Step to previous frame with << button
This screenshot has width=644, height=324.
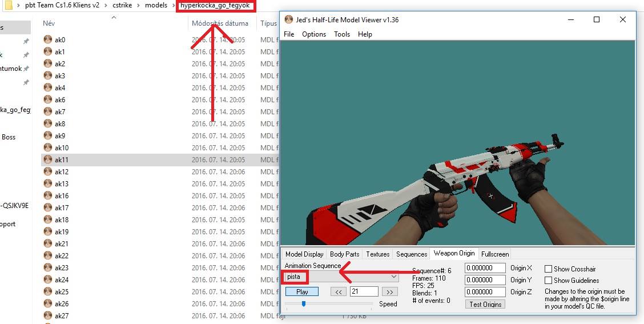click(339, 291)
